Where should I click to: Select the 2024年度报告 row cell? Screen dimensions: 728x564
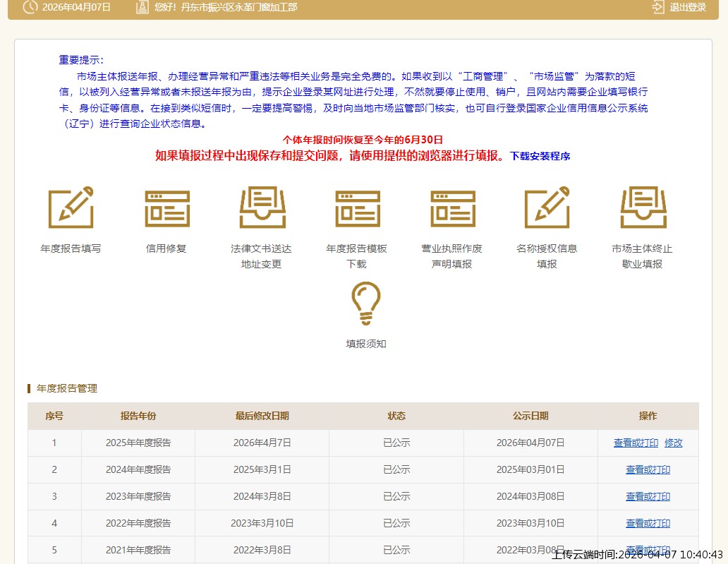[138, 470]
